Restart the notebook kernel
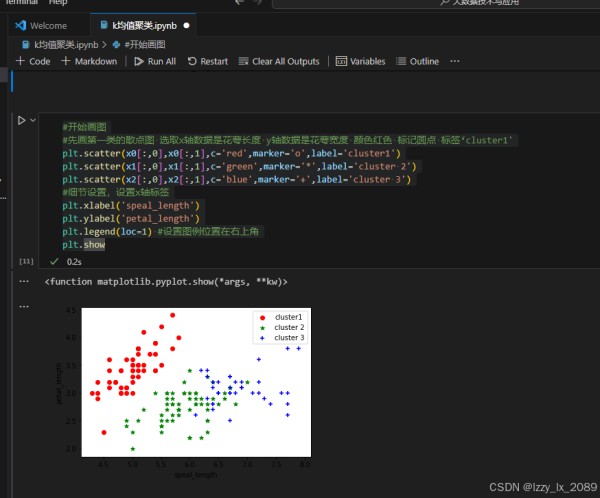 208,61
